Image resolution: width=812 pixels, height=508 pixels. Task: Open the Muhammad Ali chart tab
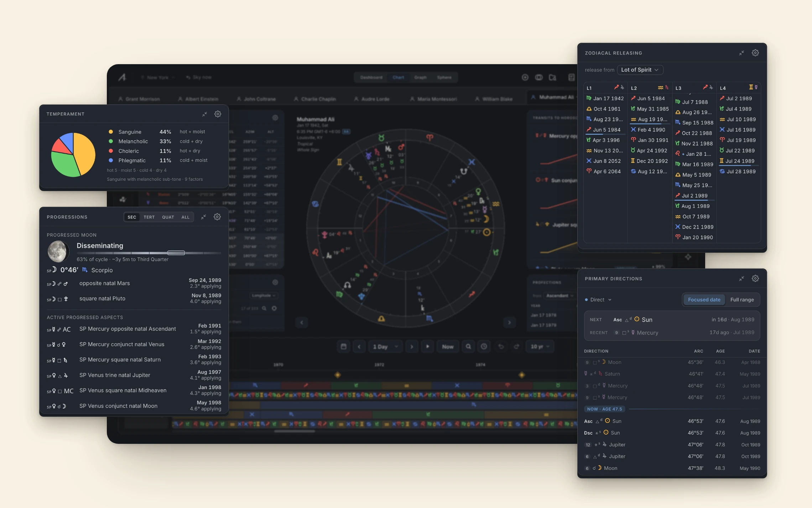pos(553,97)
